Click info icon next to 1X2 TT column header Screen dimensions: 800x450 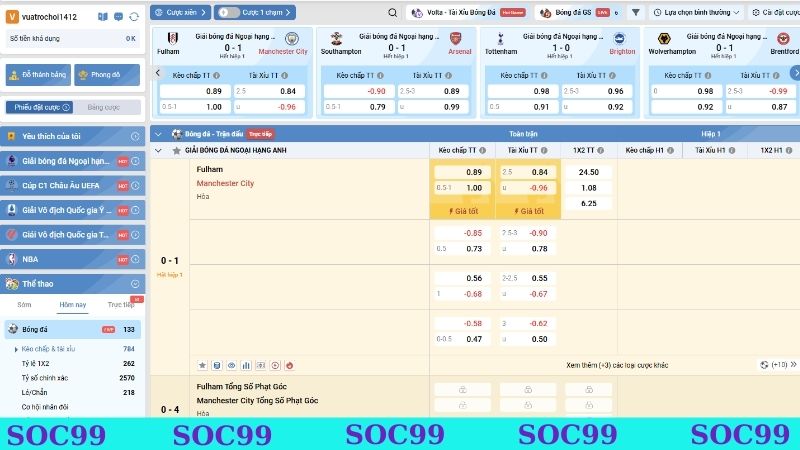point(601,151)
